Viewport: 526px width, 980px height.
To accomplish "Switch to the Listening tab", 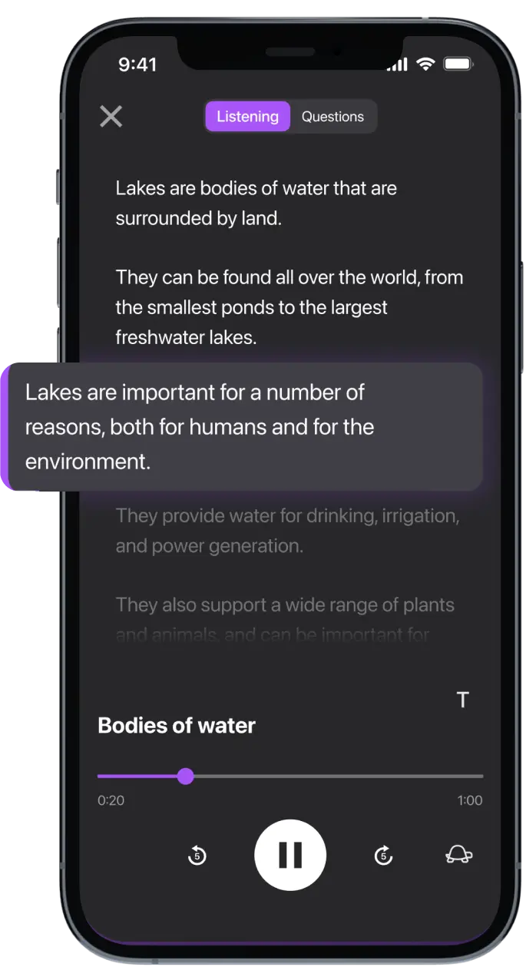I will point(247,117).
